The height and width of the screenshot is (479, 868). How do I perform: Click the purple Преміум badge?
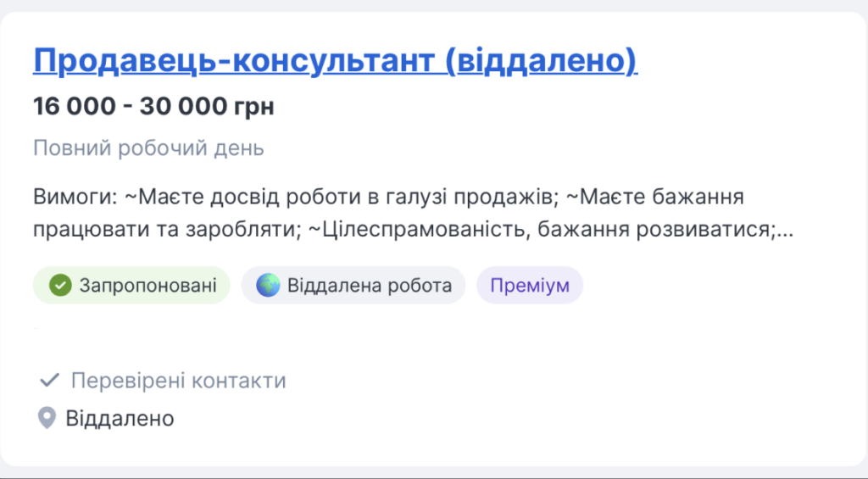point(530,286)
